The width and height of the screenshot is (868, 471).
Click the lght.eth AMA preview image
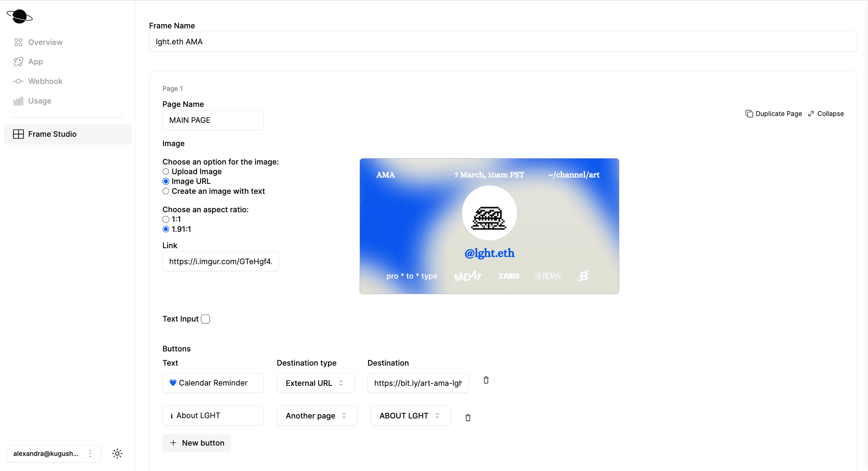(489, 226)
